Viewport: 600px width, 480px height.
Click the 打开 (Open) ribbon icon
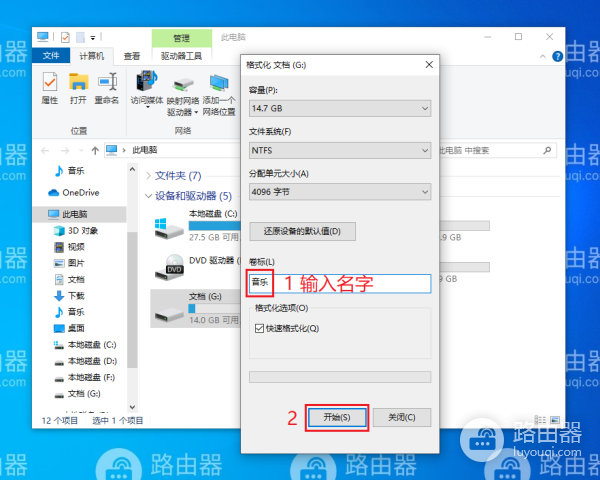(78, 88)
